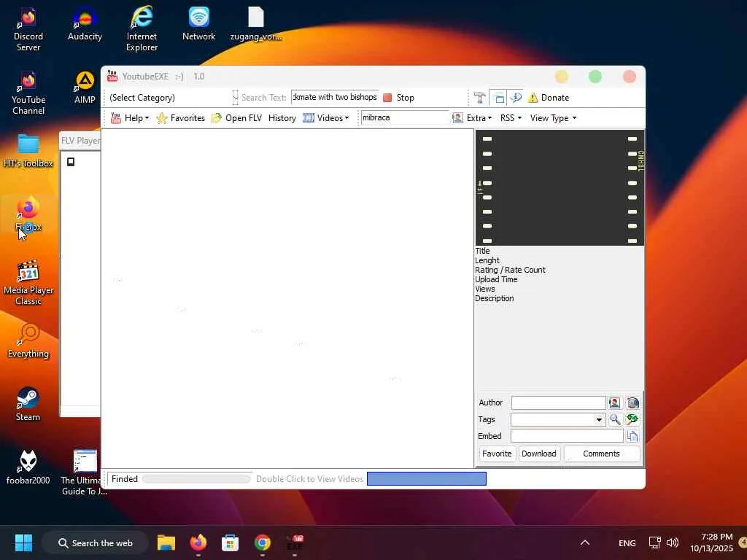Click the gray Finded progress bar
Screen dimensions: 747x560
196,479
